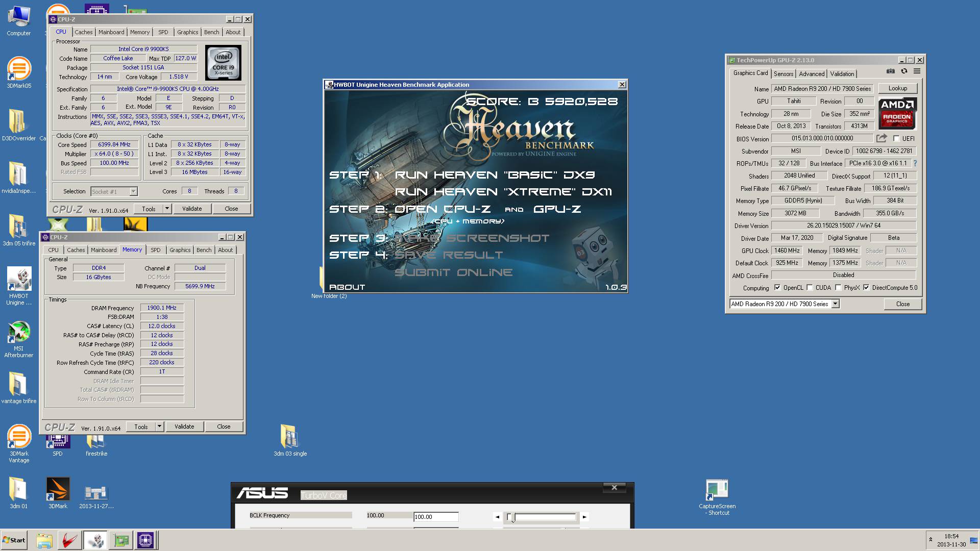Toggle PhysX checkbox in GPU-Z
980x551 pixels.
click(x=838, y=288)
